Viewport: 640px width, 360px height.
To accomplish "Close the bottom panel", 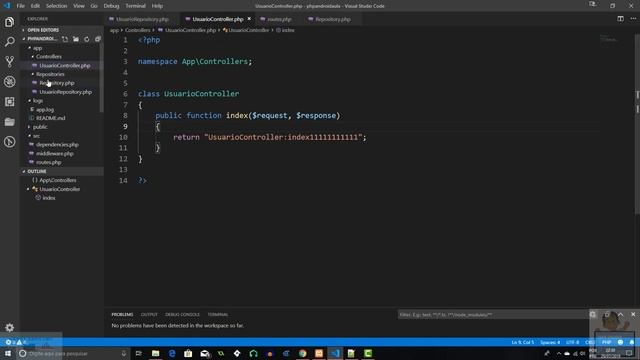I will coord(633,314).
